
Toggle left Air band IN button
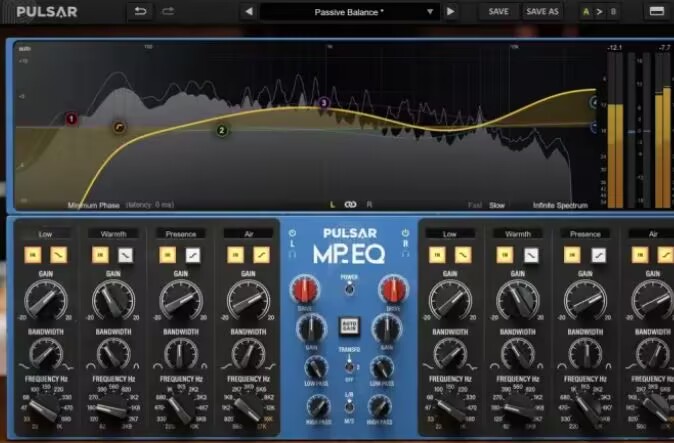[235, 255]
